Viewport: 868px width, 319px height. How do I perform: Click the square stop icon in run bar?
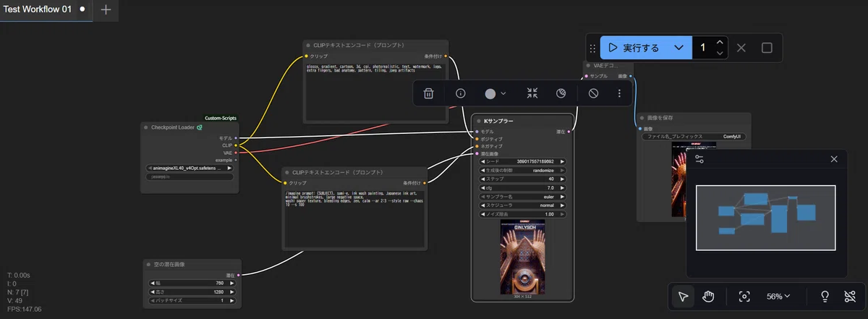click(767, 48)
